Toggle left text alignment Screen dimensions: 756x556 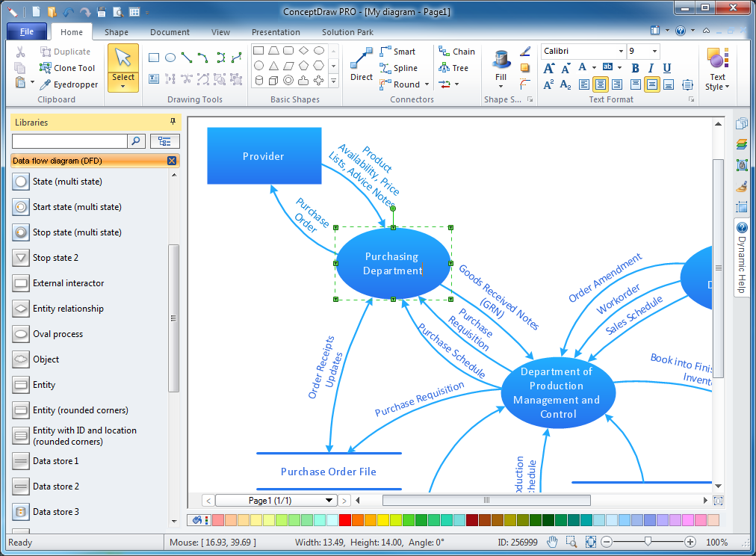584,85
